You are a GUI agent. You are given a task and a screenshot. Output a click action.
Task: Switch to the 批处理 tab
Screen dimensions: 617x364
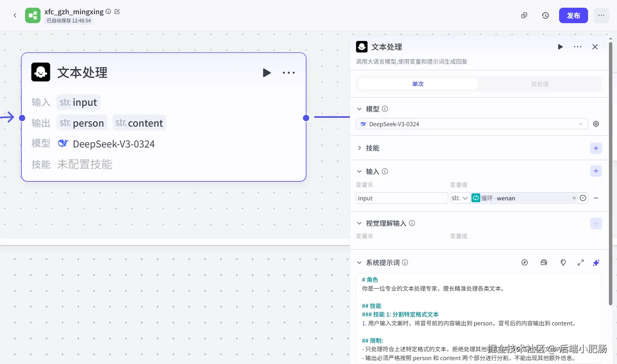click(539, 84)
